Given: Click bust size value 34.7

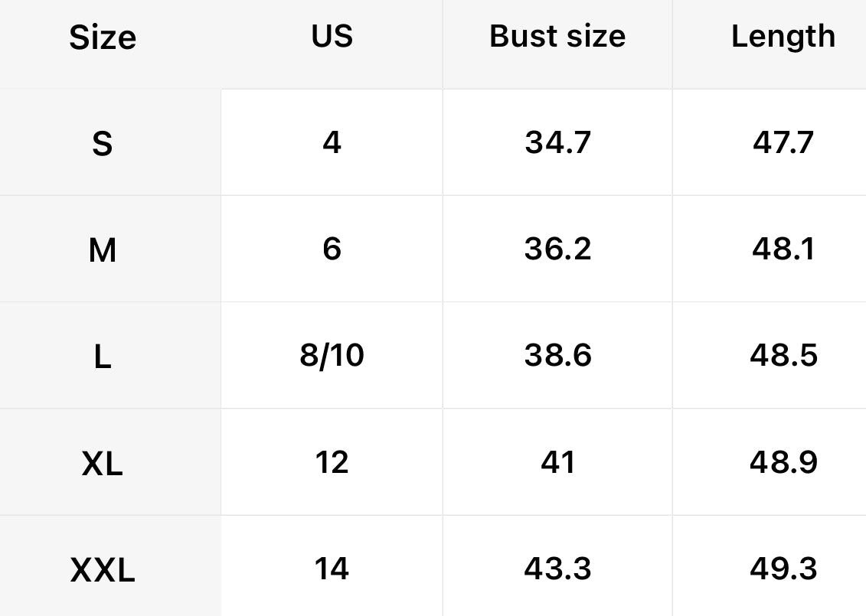Looking at the screenshot, I should [x=557, y=142].
